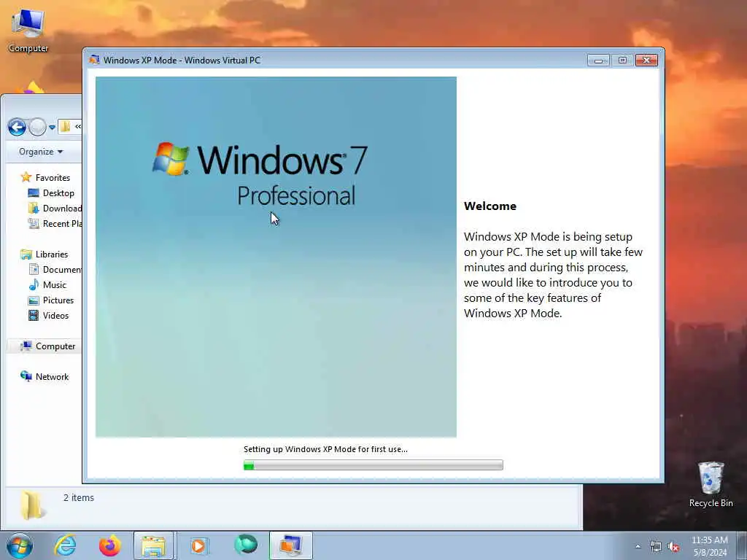
Task: Close the Windows XP Mode window
Action: pos(646,61)
